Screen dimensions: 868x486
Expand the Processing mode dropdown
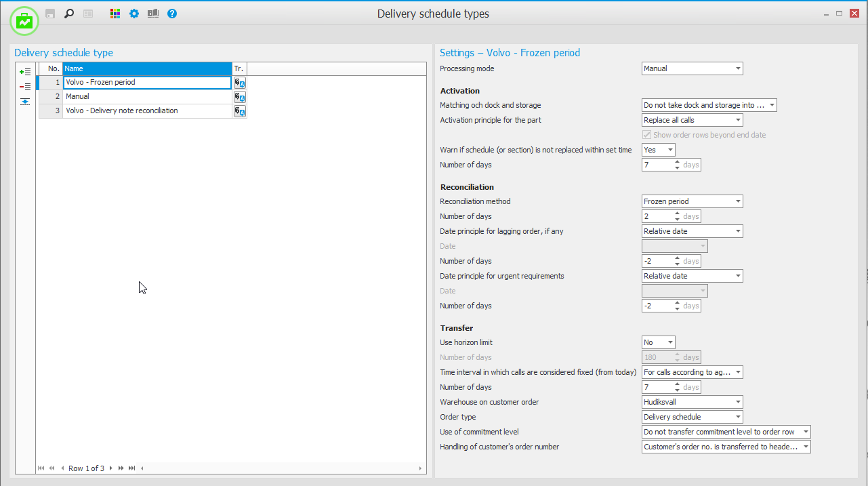pyautogui.click(x=737, y=68)
